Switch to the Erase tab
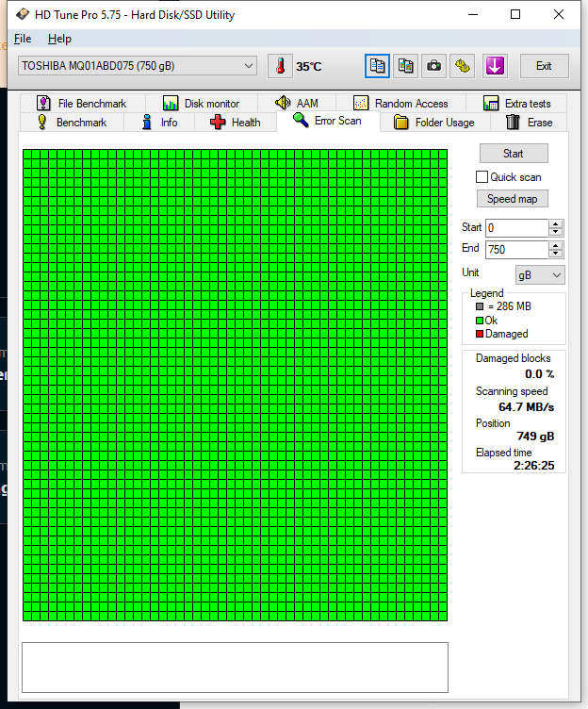Screen dimensions: 588x709 (x=529, y=123)
